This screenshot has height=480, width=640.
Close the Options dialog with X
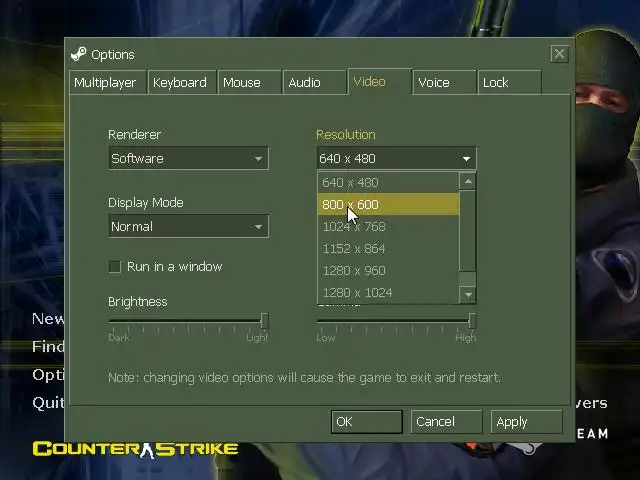click(x=559, y=54)
